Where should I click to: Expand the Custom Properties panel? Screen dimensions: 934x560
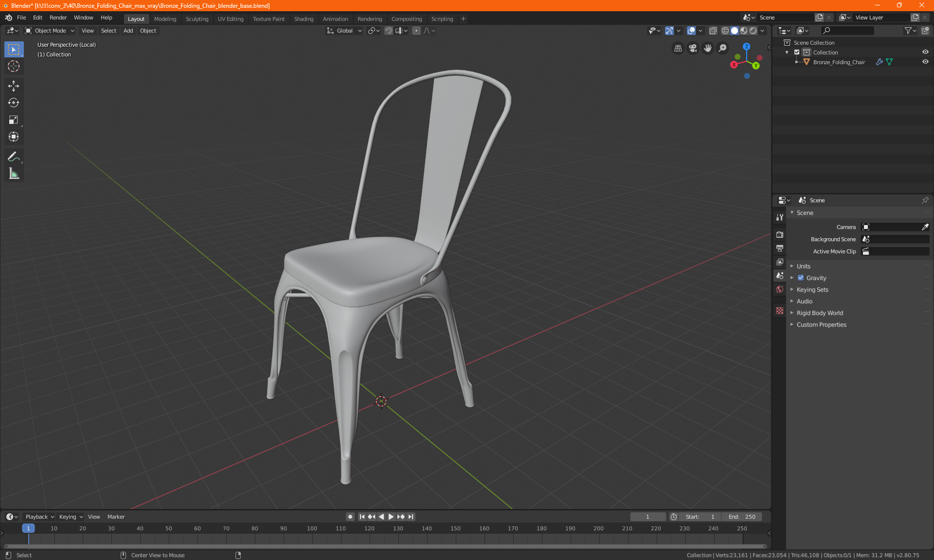(x=821, y=325)
